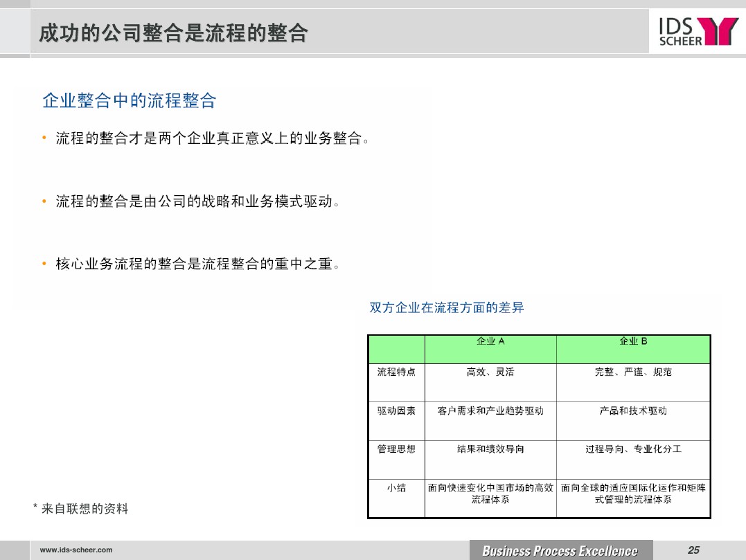Image resolution: width=746 pixels, height=560 pixels.
Task: Select the 小结 row label
Action: point(396,488)
